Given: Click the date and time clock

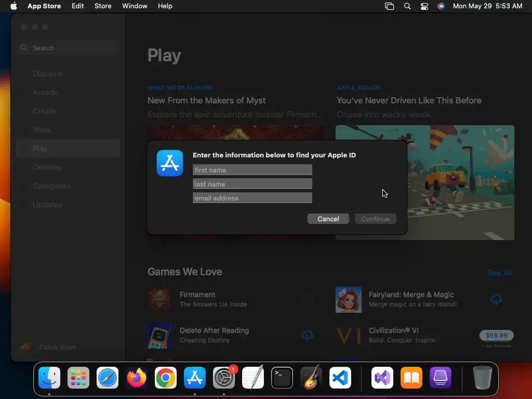Looking at the screenshot, I should coord(487,6).
